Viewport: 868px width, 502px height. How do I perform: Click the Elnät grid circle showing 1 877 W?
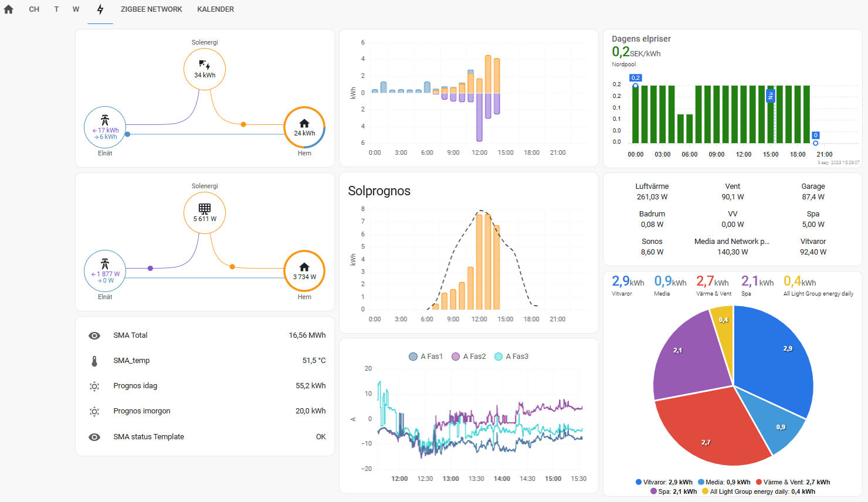pos(105,271)
